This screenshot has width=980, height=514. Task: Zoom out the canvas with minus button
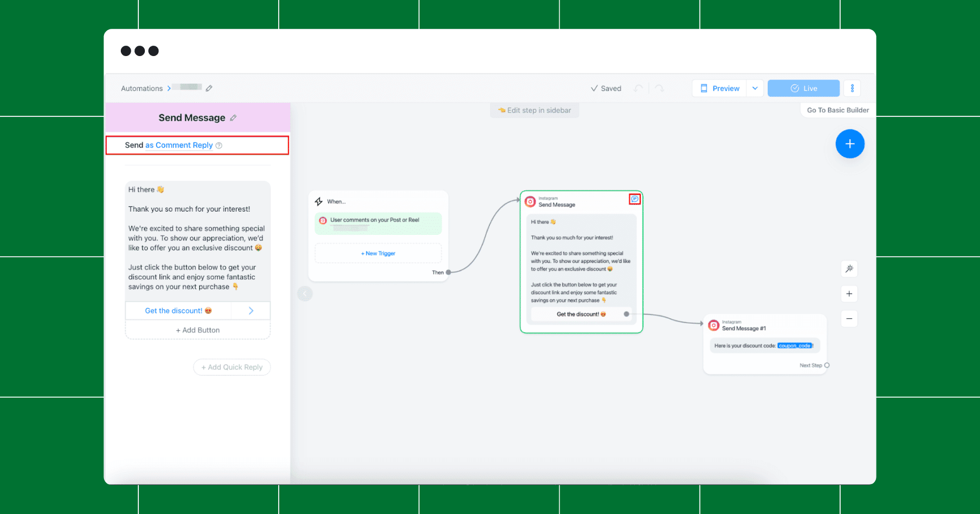tap(849, 319)
